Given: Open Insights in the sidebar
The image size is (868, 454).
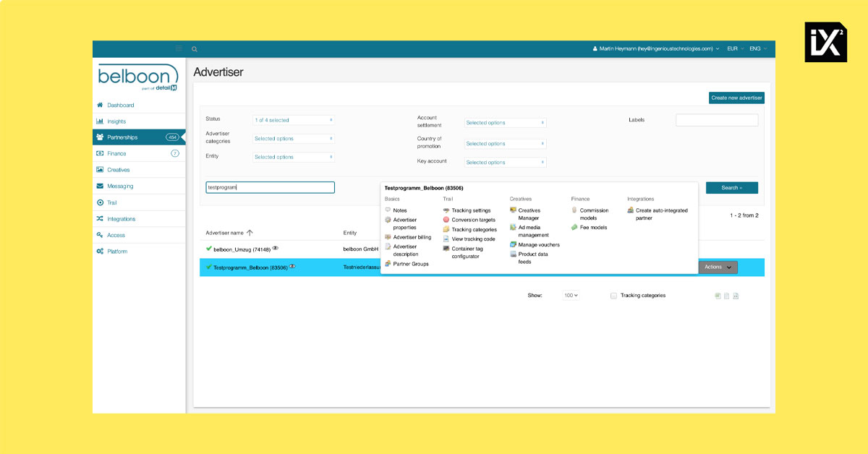Looking at the screenshot, I should tap(139, 121).
